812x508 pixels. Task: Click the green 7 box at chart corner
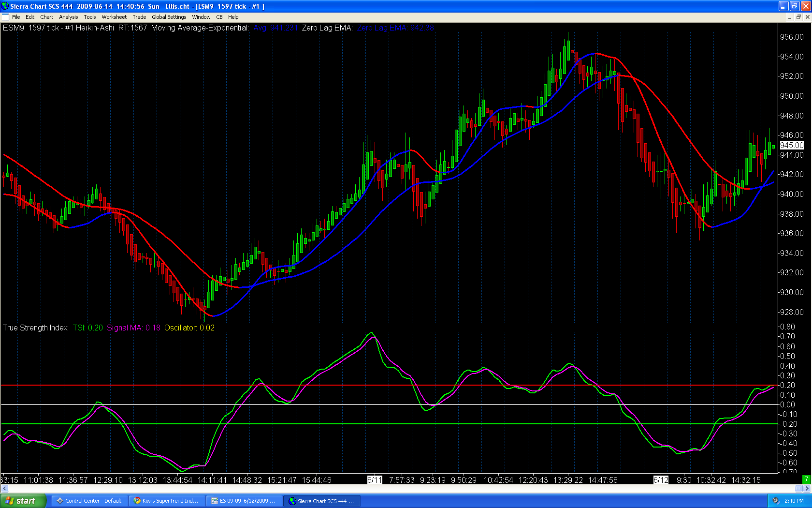[x=806, y=479]
